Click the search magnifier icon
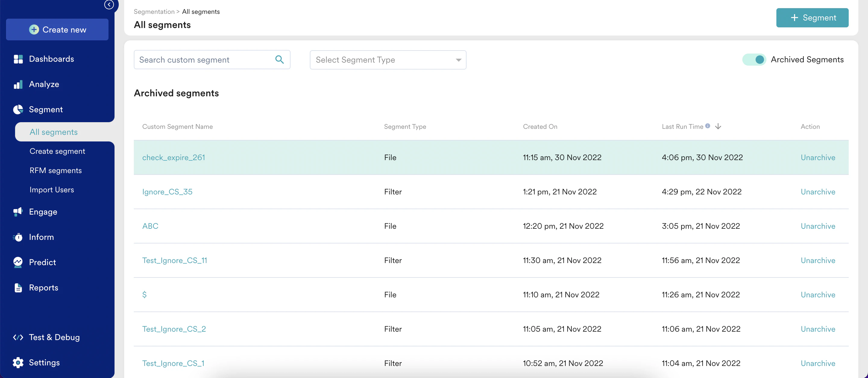Screen dimensions: 868x378 pos(279,60)
